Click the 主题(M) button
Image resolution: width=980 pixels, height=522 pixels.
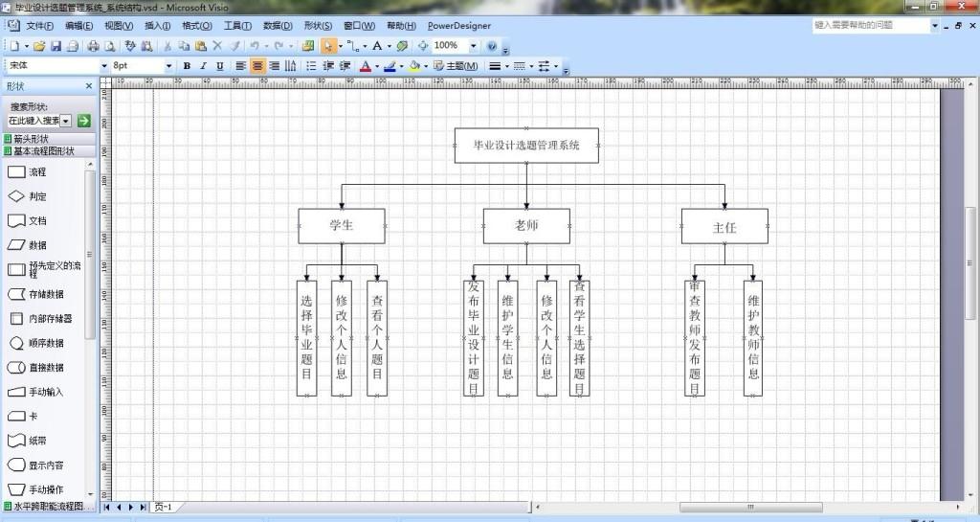(x=456, y=66)
